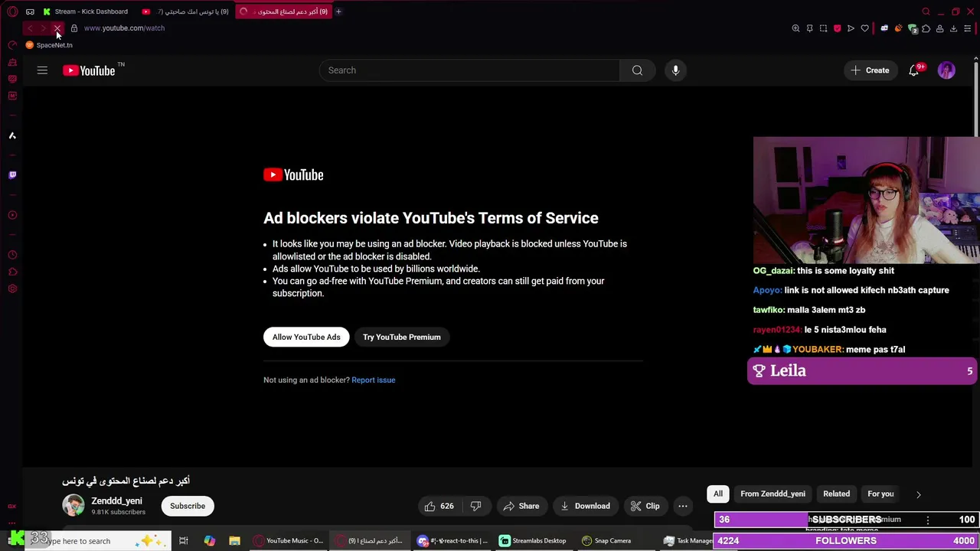Open the browser downloads icon
This screenshot has width=980, height=551.
[953, 28]
